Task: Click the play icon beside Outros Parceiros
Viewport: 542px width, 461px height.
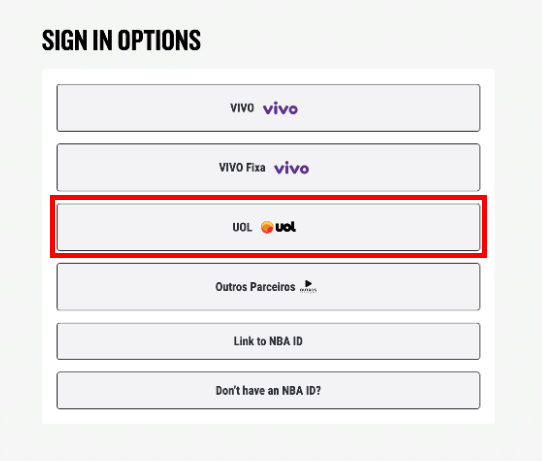Action: [x=308, y=286]
